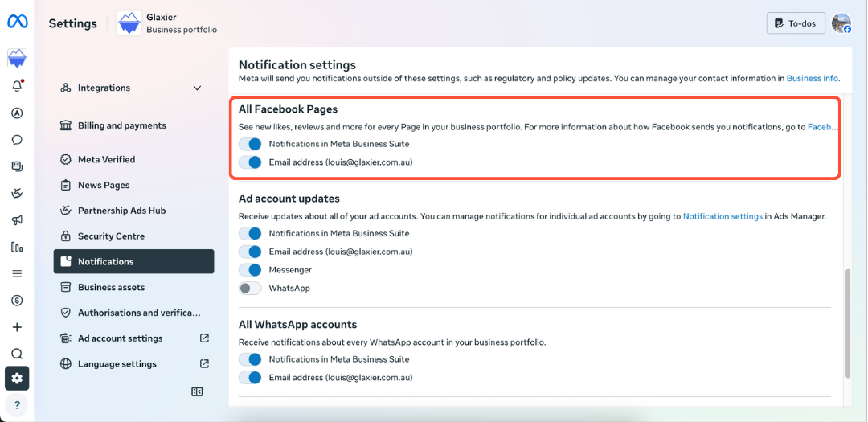The width and height of the screenshot is (868, 422).
Task: Open Integrations menu item
Action: [133, 88]
